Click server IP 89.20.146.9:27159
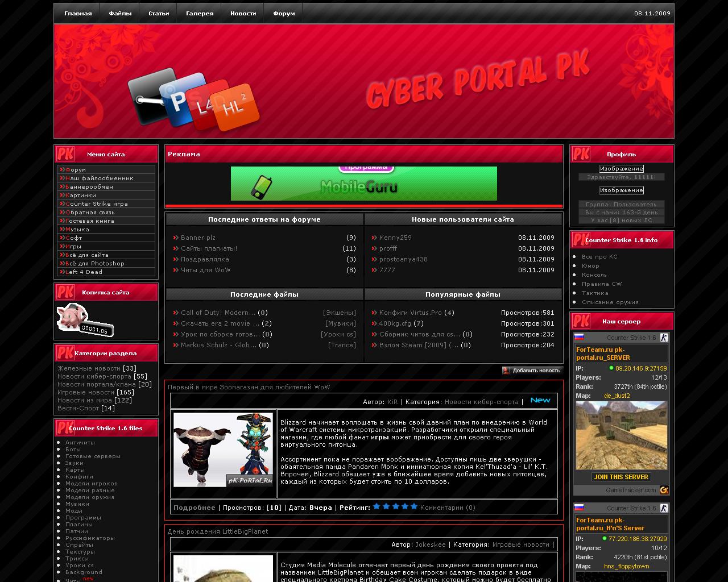 (x=641, y=368)
